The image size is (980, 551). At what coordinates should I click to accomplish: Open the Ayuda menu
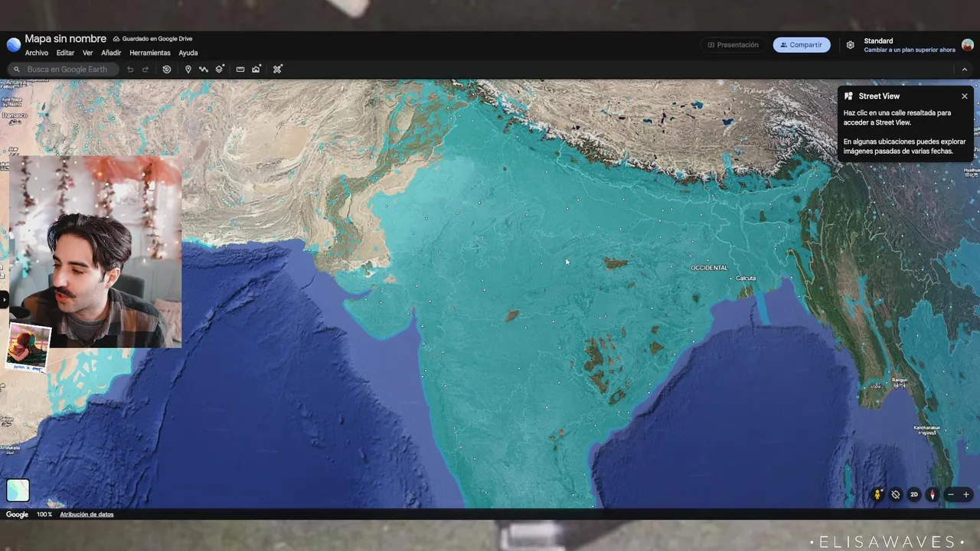tap(188, 53)
